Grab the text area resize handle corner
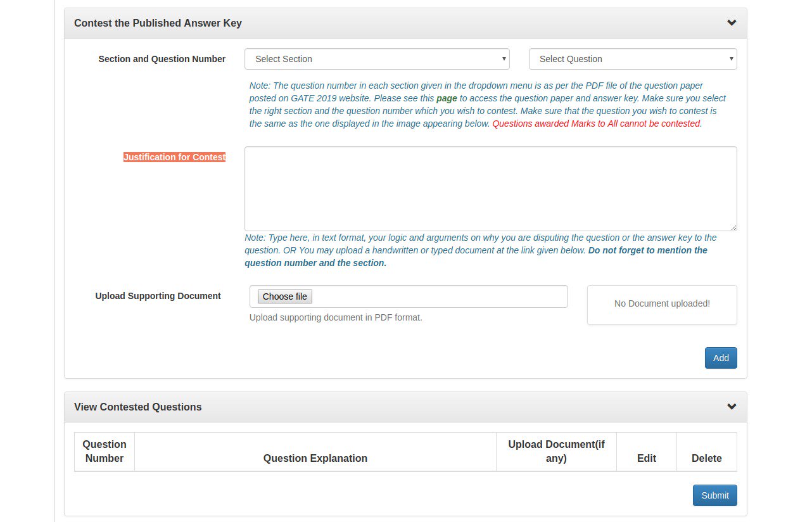The width and height of the screenshot is (812, 522). pyautogui.click(x=733, y=227)
